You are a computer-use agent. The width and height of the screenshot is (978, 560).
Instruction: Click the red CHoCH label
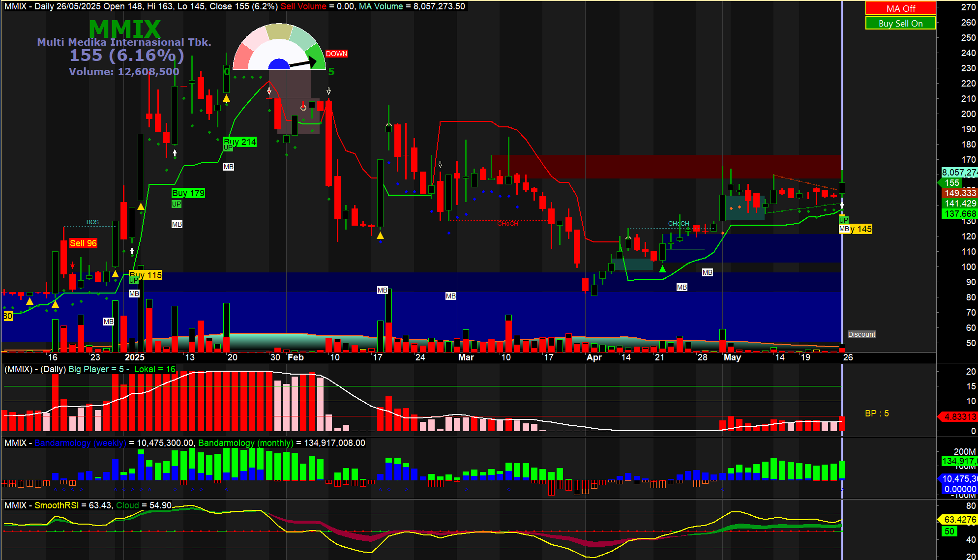click(507, 224)
